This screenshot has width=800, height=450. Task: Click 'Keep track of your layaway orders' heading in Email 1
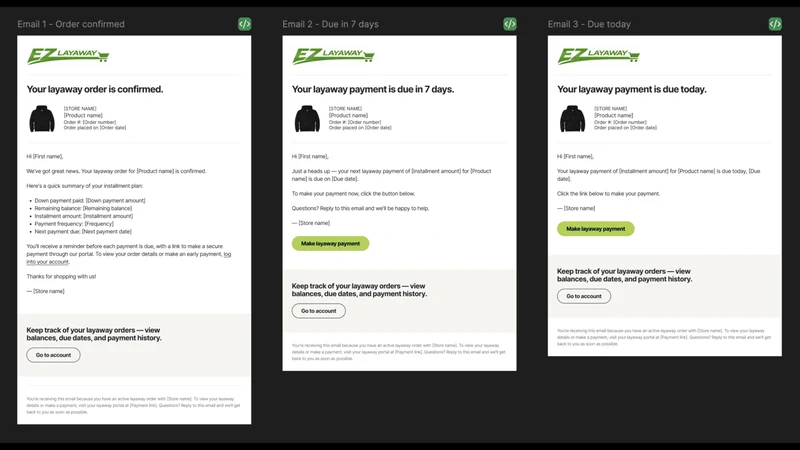pos(94,334)
